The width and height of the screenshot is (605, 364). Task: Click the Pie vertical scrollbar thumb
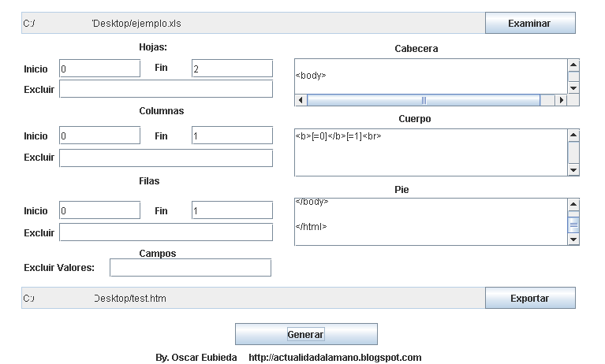tap(573, 225)
